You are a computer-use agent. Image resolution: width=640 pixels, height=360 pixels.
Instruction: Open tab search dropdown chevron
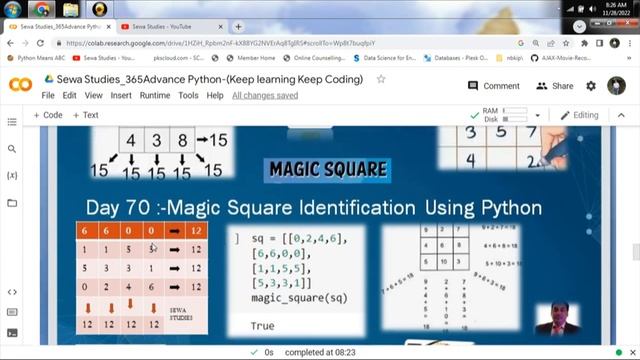[x=579, y=27]
